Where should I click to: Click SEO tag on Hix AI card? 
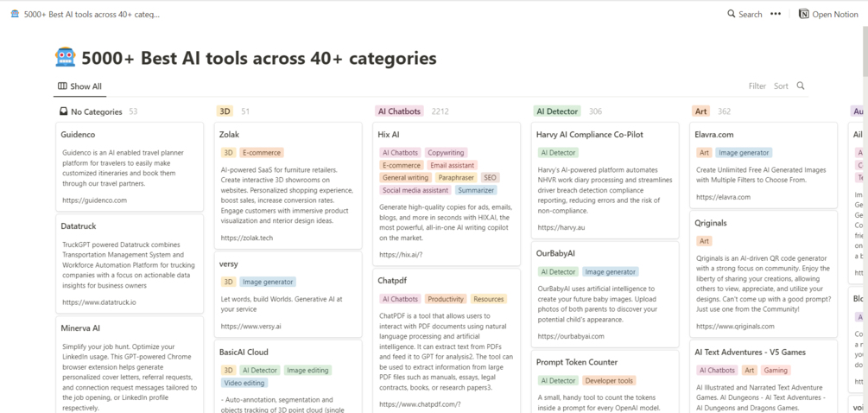point(490,178)
